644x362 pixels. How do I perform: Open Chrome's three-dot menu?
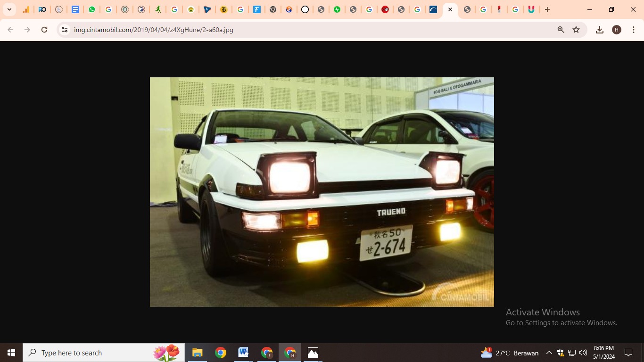[634, 30]
